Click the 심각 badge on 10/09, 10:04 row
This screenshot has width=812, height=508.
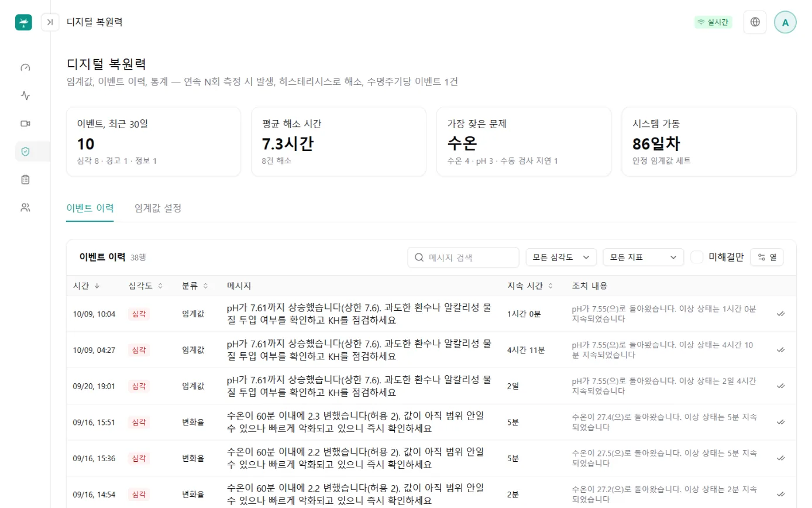click(139, 314)
